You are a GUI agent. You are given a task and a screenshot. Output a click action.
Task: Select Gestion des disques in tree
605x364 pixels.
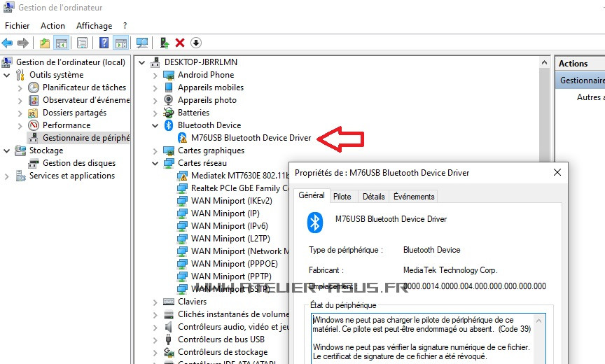pos(79,163)
